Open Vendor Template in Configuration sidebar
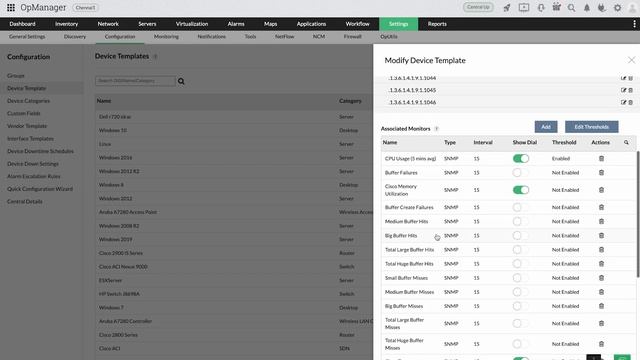The image size is (640, 360). [x=27, y=126]
